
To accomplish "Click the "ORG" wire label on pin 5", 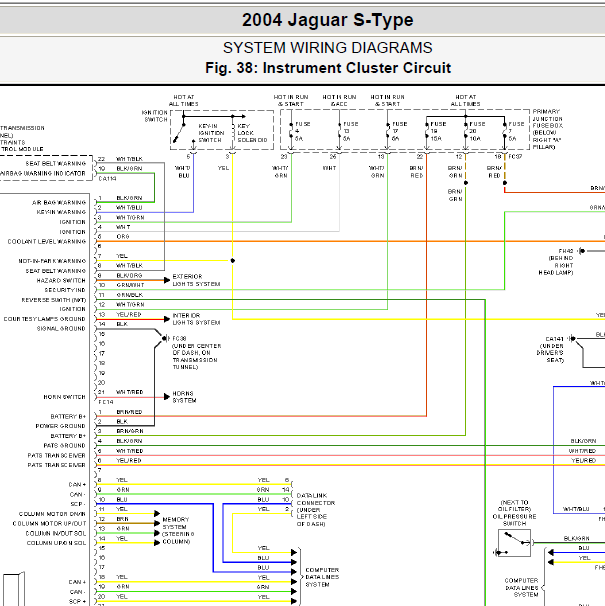I will tap(123, 237).
